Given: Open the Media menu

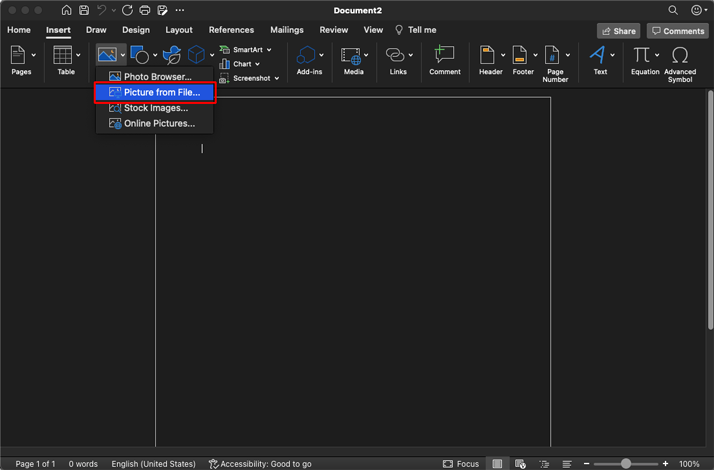Looking at the screenshot, I should pyautogui.click(x=354, y=61).
